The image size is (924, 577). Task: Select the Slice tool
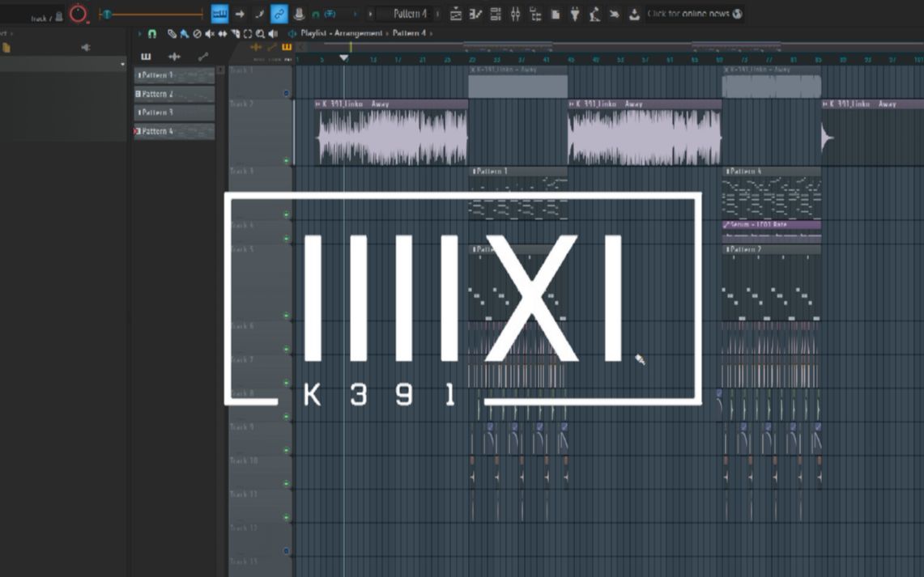(x=235, y=33)
